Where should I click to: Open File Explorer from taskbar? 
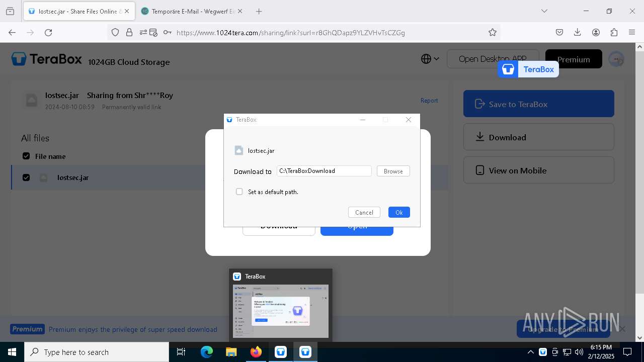click(231, 352)
